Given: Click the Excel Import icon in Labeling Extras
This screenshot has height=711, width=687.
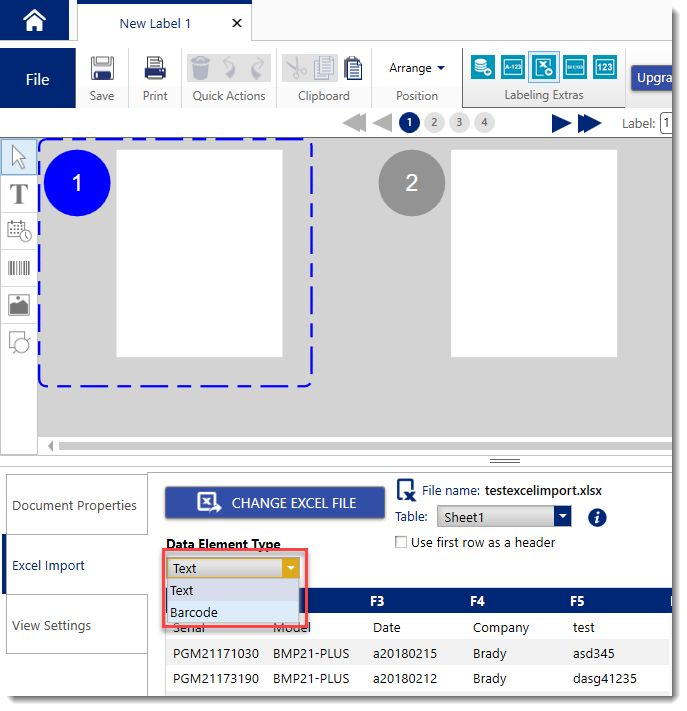Looking at the screenshot, I should [x=544, y=67].
